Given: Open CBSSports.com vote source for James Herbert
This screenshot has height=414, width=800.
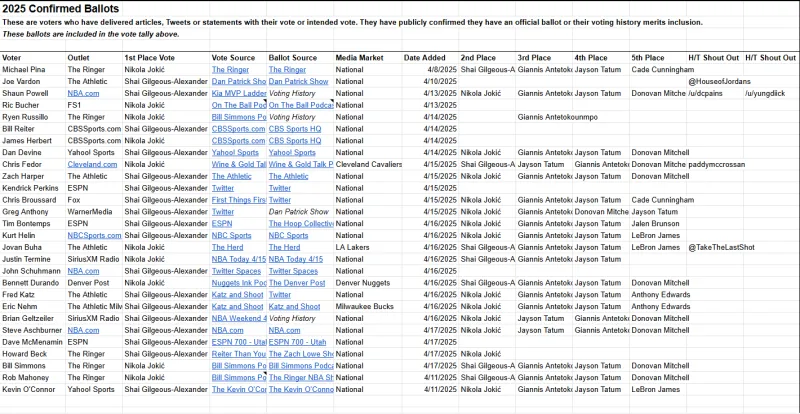Looking at the screenshot, I should pos(238,140).
